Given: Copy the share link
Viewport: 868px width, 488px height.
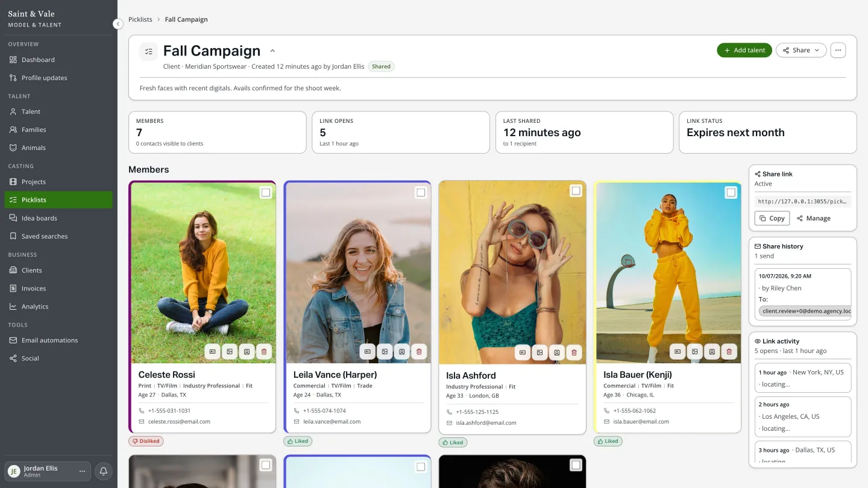Looking at the screenshot, I should point(772,218).
